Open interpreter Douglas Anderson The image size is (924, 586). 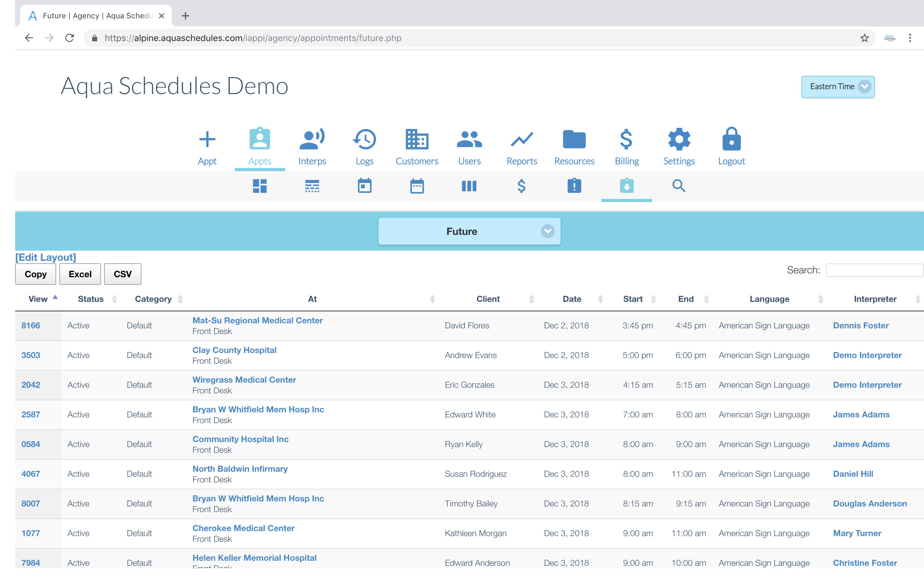pyautogui.click(x=870, y=504)
